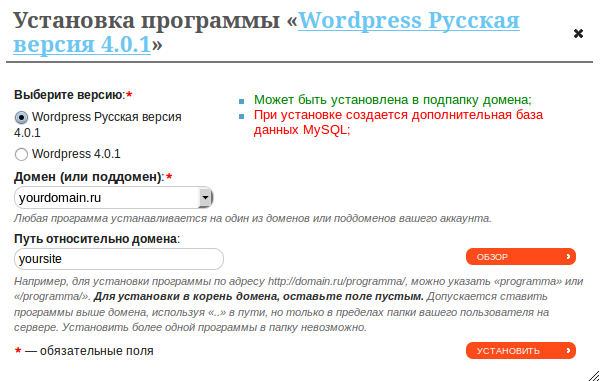The width and height of the screenshot is (600, 381).
Task: Click the bold text 'Для установки в корень домена'
Action: (259, 296)
